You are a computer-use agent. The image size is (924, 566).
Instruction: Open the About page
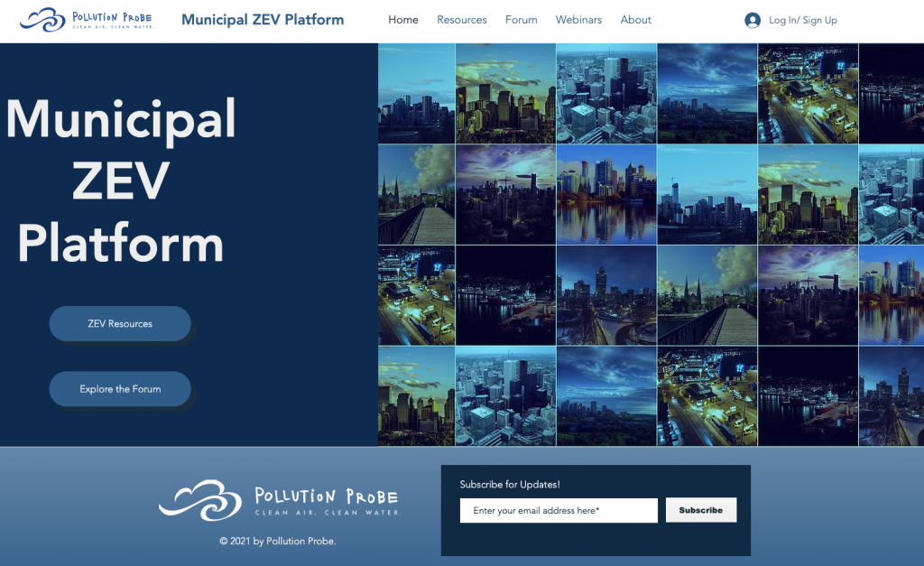636,20
